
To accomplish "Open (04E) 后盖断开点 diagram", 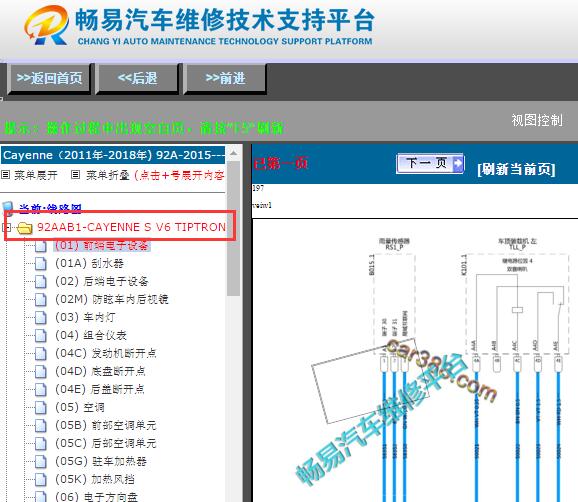I will click(x=100, y=389).
